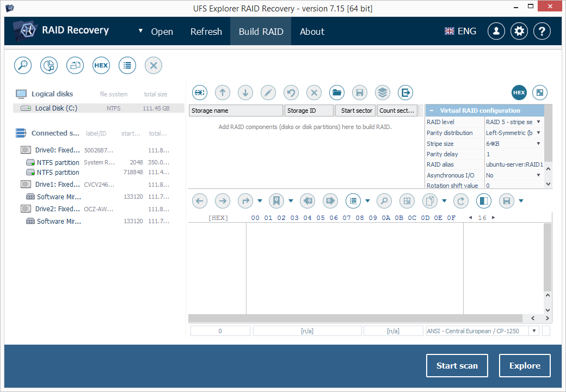Remove component with circled X icon
The height and width of the screenshot is (392, 566).
[x=314, y=93]
